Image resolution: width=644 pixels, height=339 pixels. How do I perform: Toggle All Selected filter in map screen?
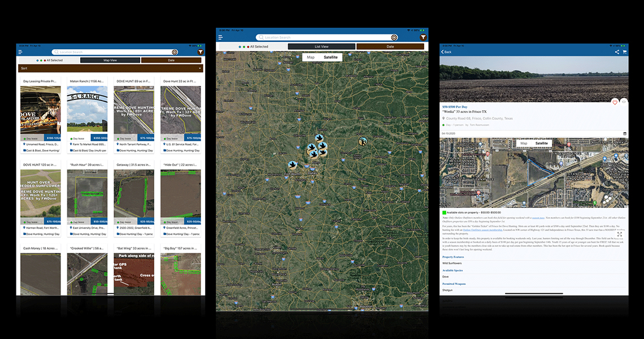tap(254, 46)
